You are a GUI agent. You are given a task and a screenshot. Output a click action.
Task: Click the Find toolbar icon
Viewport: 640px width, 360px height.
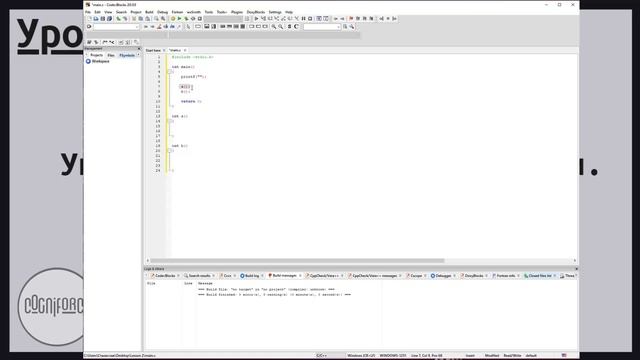[x=156, y=19]
